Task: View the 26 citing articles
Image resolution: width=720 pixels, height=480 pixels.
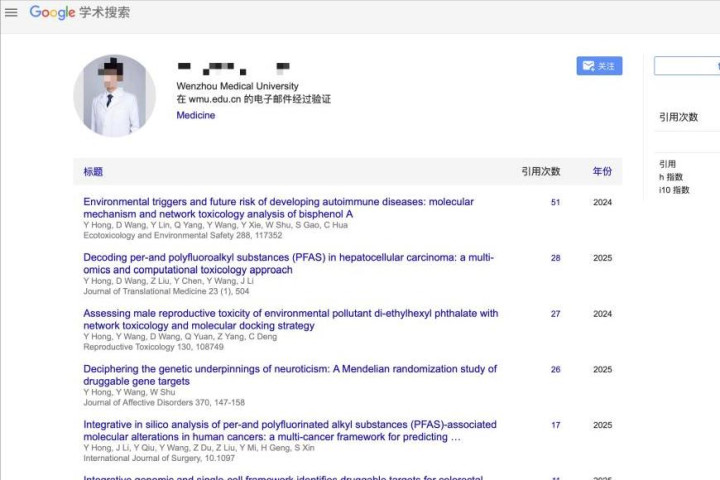Action: (555, 369)
